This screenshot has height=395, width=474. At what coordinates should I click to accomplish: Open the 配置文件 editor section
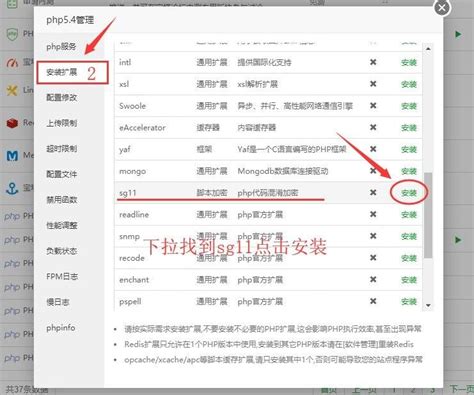pyautogui.click(x=62, y=174)
